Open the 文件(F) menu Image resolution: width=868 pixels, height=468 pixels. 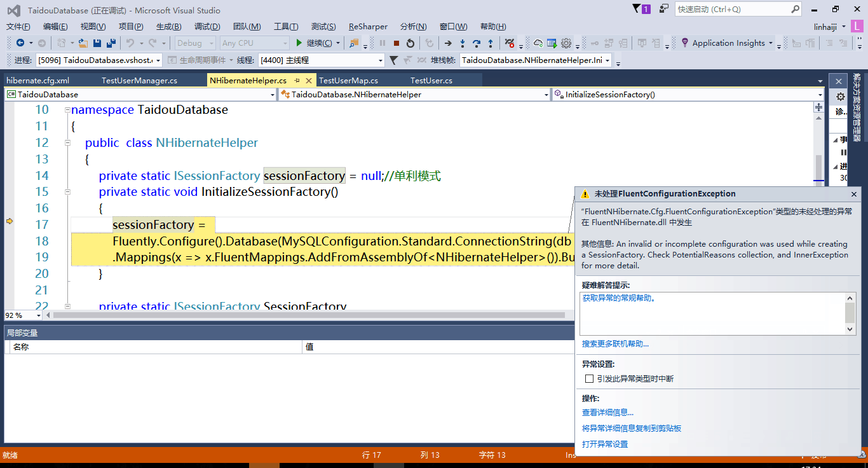tap(18, 27)
